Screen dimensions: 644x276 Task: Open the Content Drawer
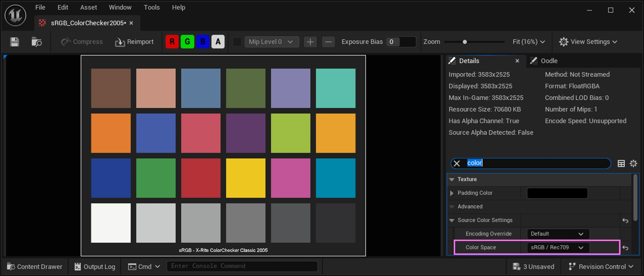pyautogui.click(x=35, y=266)
